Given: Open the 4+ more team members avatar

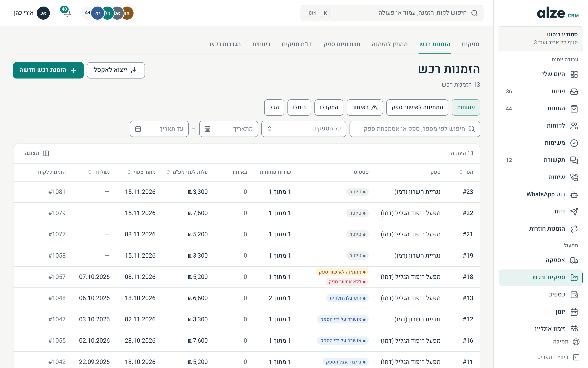Looking at the screenshot, I should 87,13.
